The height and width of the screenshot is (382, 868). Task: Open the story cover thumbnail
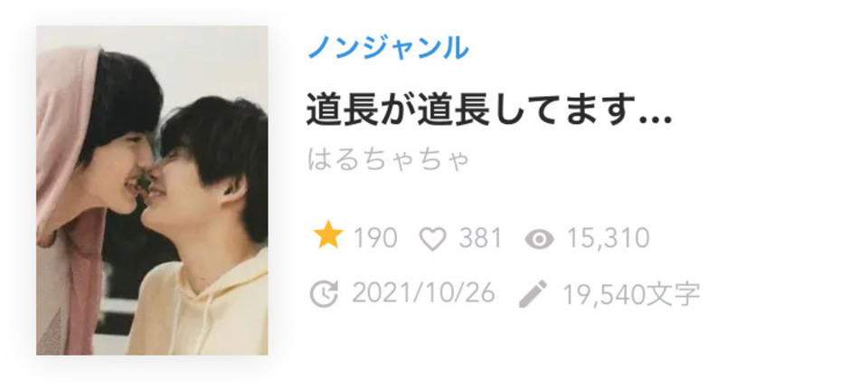click(152, 190)
